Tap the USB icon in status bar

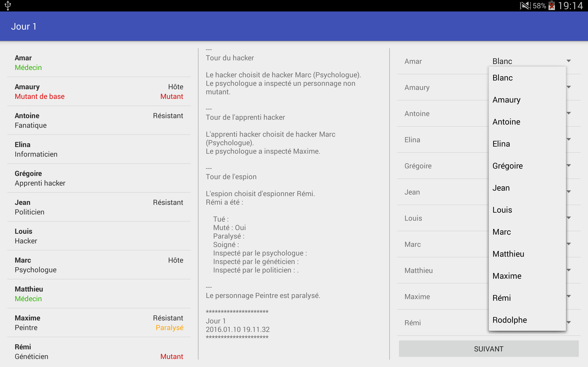point(8,5)
